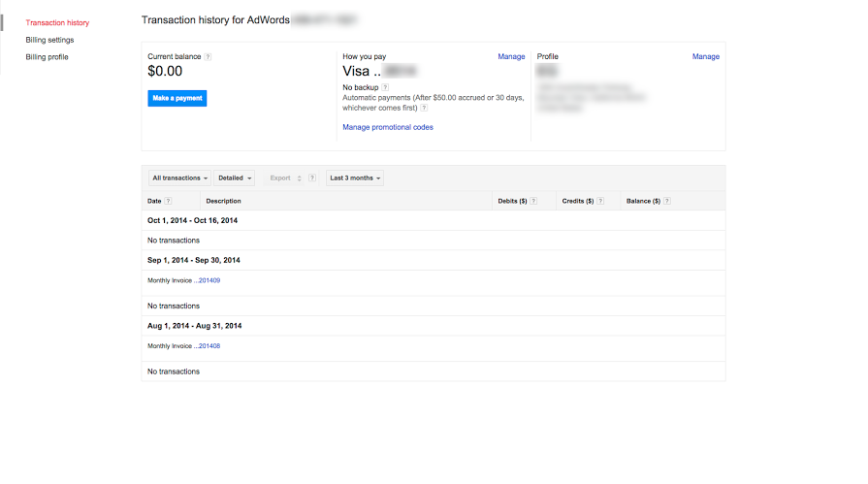This screenshot has height=484, width=868.
Task: Click help icon beside Credits ($) column
Action: 600,201
